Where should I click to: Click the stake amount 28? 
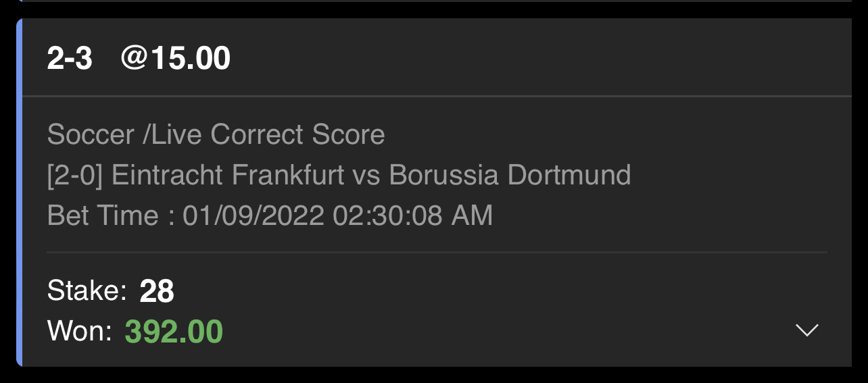pos(157,291)
